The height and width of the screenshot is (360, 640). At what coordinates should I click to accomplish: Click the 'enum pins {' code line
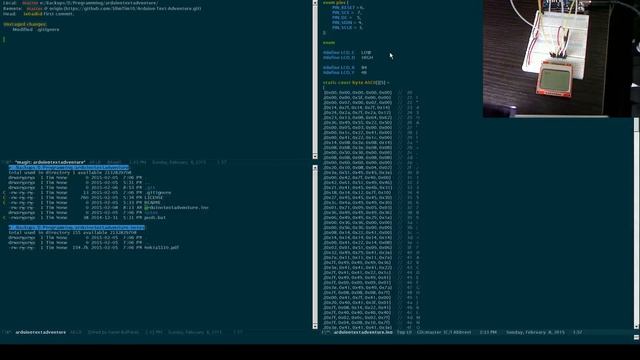pos(335,2)
